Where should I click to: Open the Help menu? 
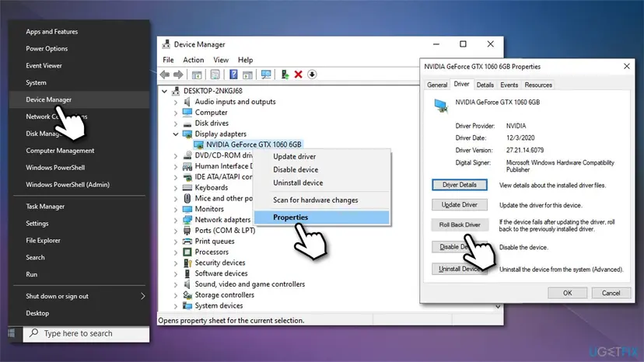[245, 60]
